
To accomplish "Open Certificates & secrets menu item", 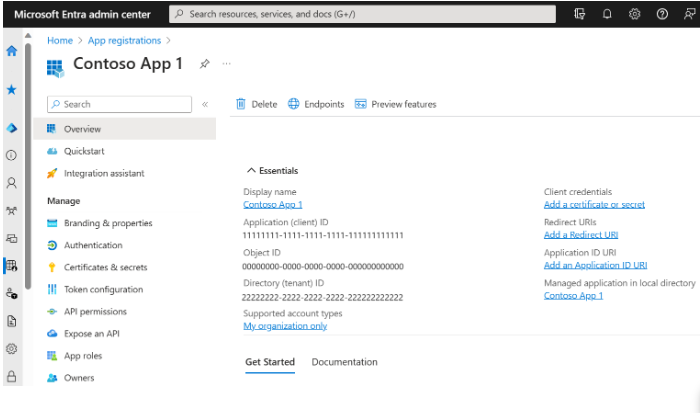I will [105, 267].
